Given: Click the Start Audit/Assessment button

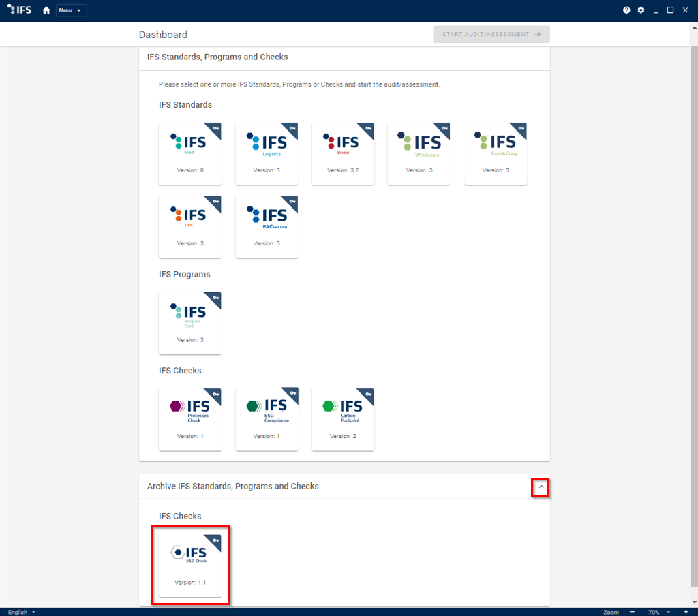Looking at the screenshot, I should point(491,34).
